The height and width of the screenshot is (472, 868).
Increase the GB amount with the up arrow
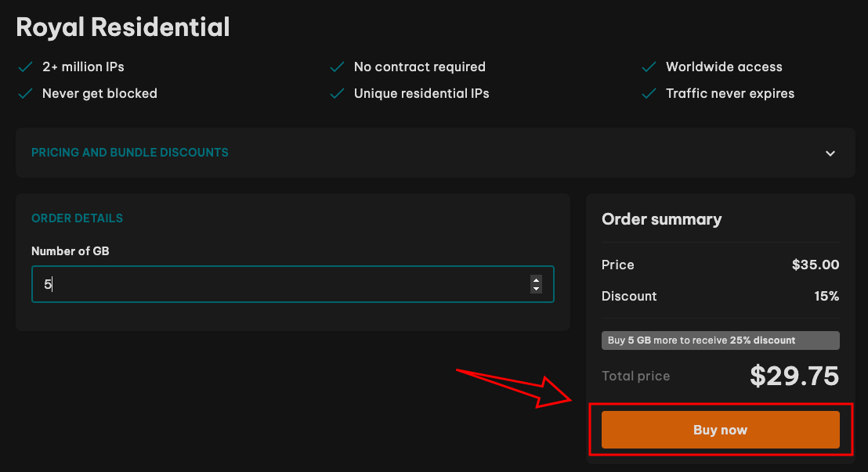point(536,279)
